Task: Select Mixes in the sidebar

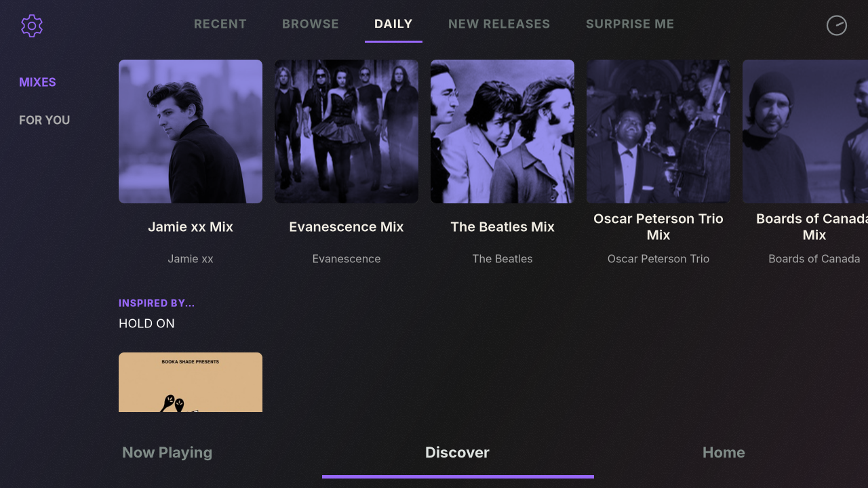Action: point(37,82)
